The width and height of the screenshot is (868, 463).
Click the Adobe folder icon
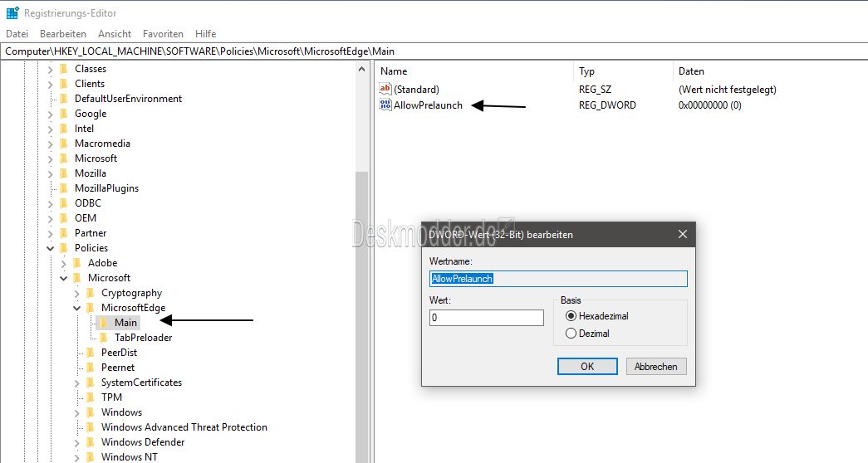77,263
